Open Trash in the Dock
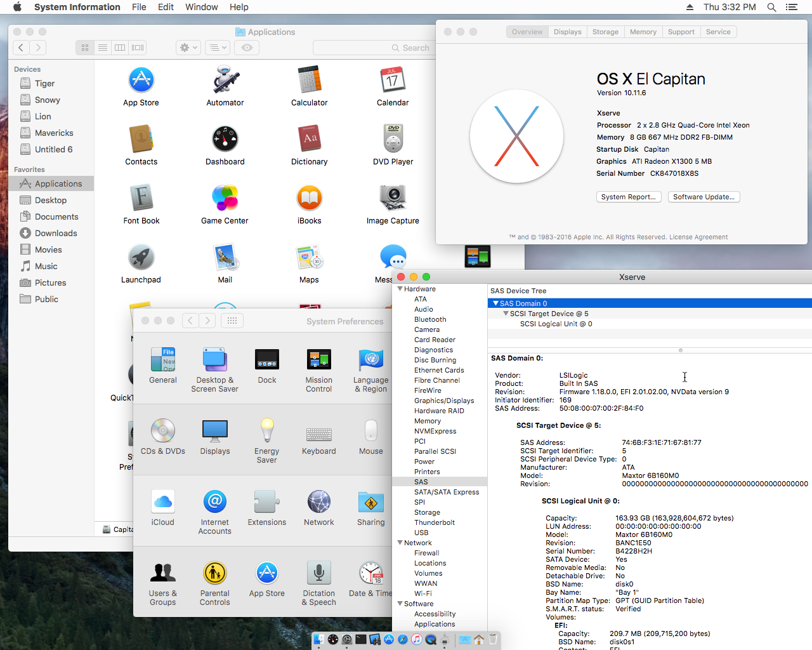 (x=493, y=639)
